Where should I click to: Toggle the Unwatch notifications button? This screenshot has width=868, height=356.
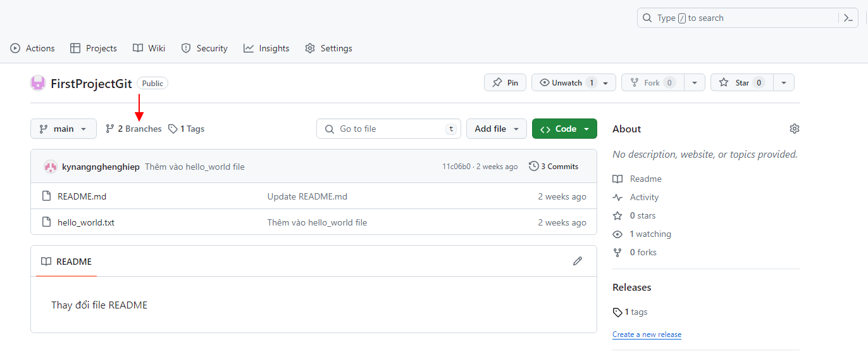pyautogui.click(x=566, y=83)
